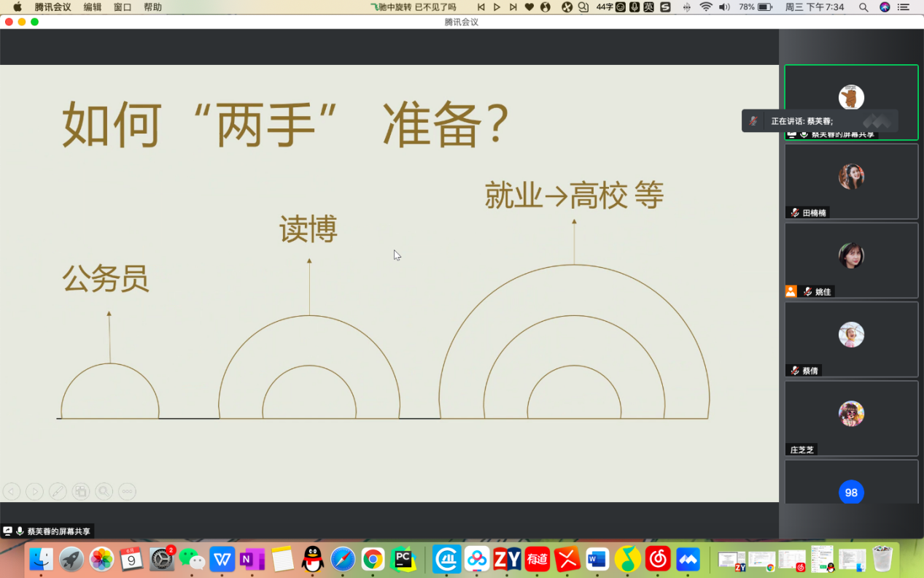The image size is (924, 578).
Task: Open PyCharm from the Dock
Action: tap(403, 559)
